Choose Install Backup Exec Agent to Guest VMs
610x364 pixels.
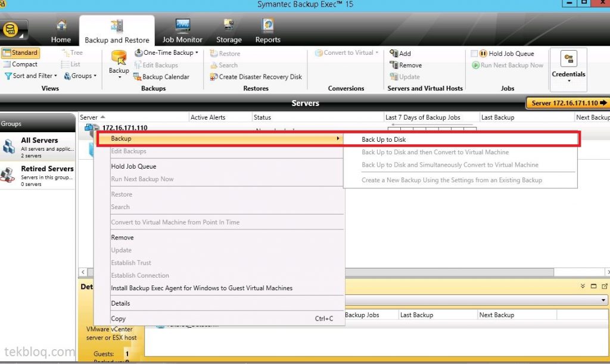pos(201,288)
